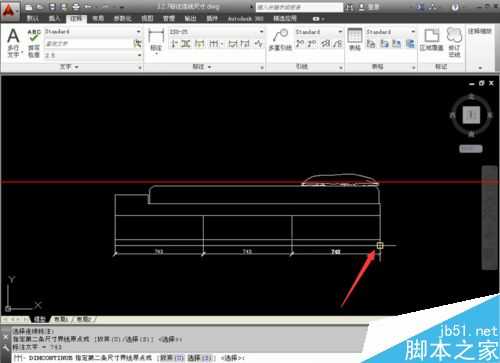Click the Revision Cloud tool

454,43
